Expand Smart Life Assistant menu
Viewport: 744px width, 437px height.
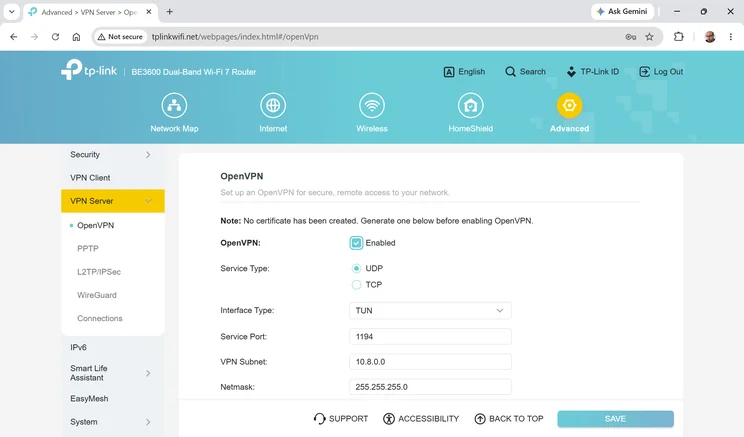click(112, 373)
